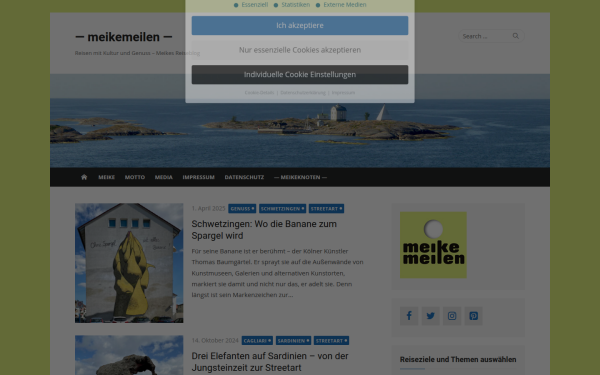Open the MEDIA menu item

pyautogui.click(x=163, y=177)
